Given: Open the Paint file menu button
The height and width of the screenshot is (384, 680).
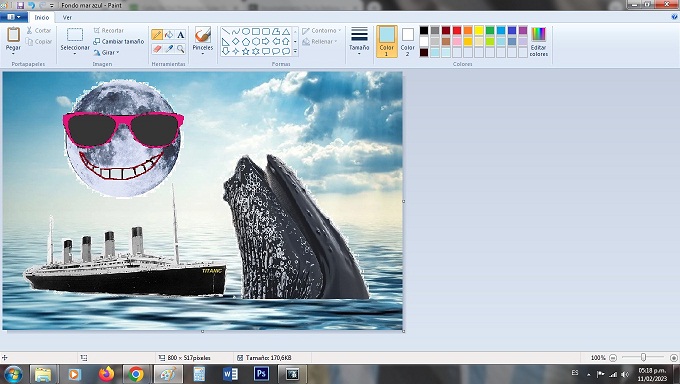Looking at the screenshot, I should click(x=14, y=17).
